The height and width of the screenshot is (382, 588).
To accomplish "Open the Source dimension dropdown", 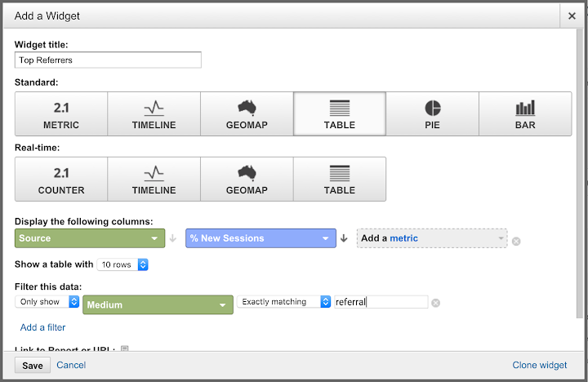I will (90, 238).
